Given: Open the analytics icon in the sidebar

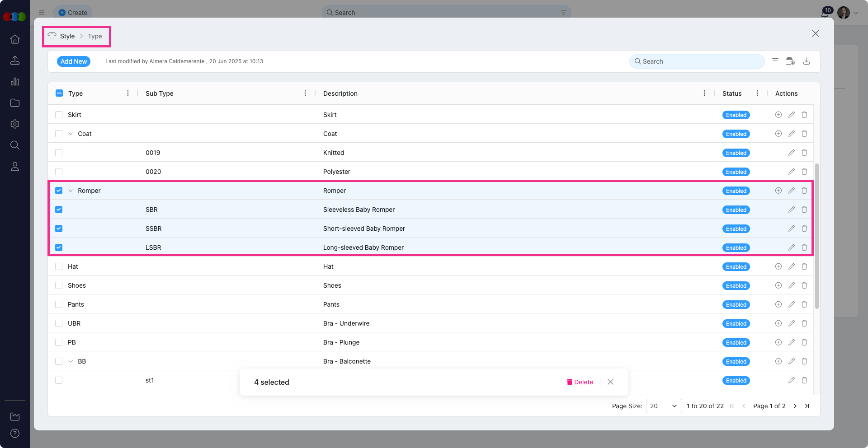Looking at the screenshot, I should coord(15,82).
